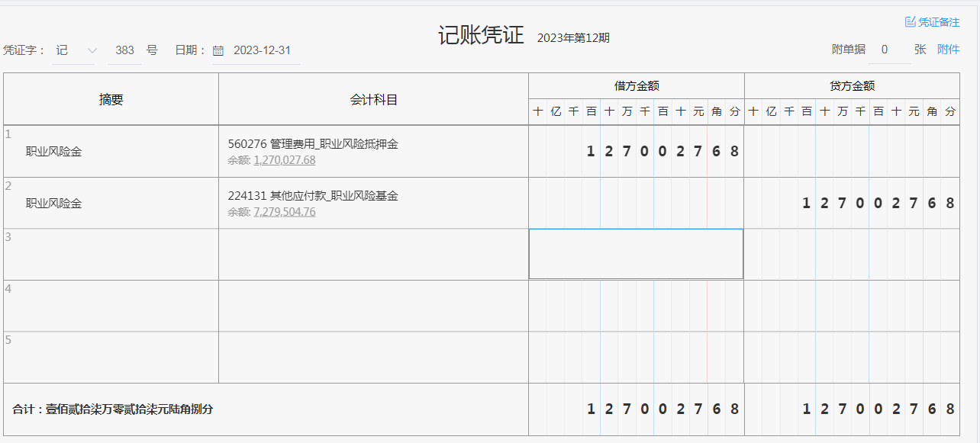Click row 4 empty account cell
The image size is (980, 443).
click(x=373, y=306)
